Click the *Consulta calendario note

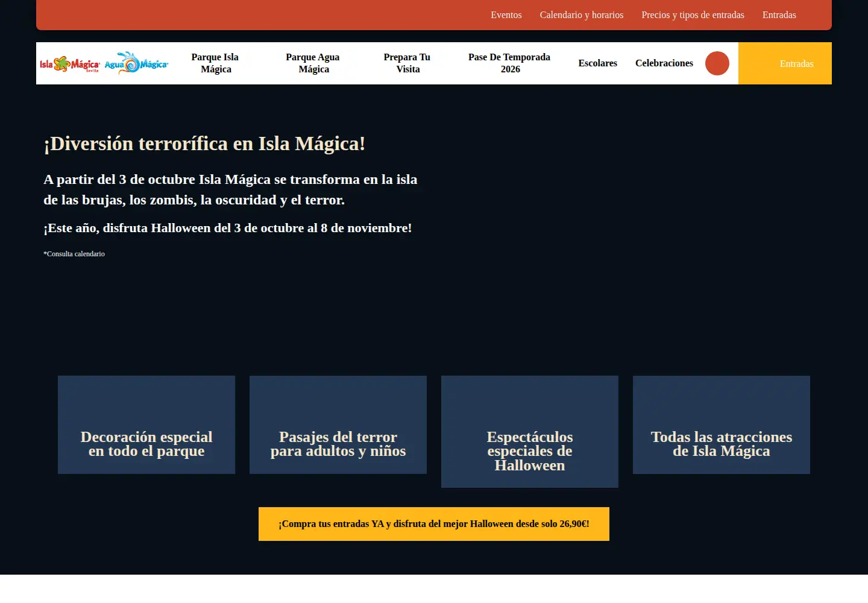coord(74,254)
